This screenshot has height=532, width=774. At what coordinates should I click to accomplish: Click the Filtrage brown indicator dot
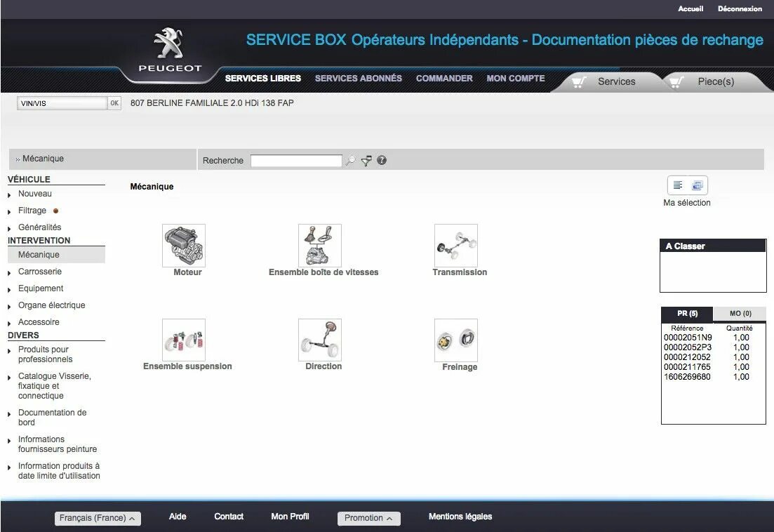[x=55, y=211]
